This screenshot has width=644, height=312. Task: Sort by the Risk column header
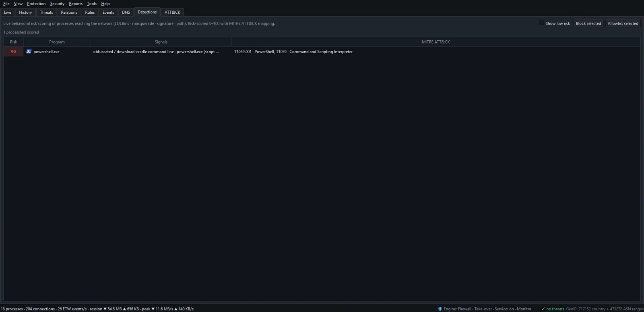tap(14, 42)
